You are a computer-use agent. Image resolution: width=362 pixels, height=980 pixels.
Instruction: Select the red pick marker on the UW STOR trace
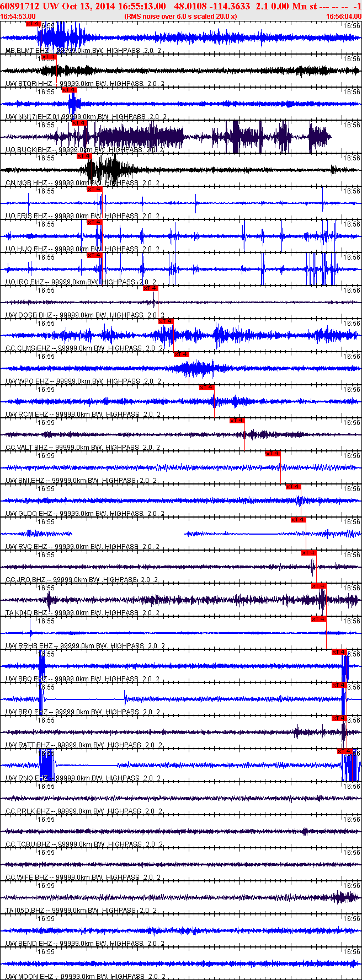[x=49, y=57]
